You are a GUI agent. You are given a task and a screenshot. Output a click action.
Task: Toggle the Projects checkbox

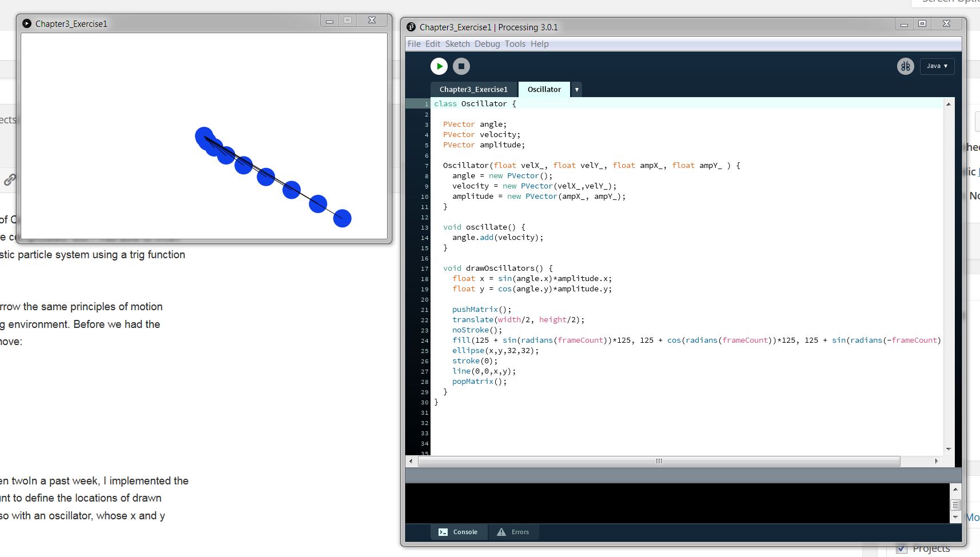[902, 549]
